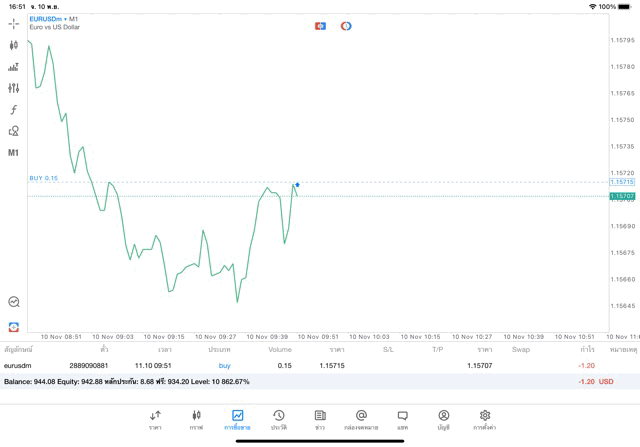640x447 pixels.
Task: Tap the BUY 0.15 order line label
Action: (x=44, y=178)
